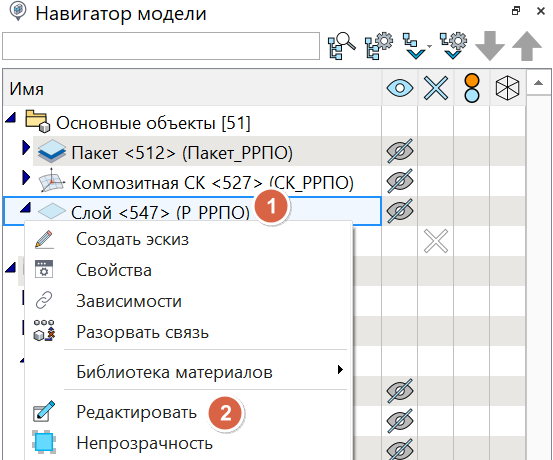Click the expand tree levels icon
553x460 pixels.
pyautogui.click(x=417, y=46)
